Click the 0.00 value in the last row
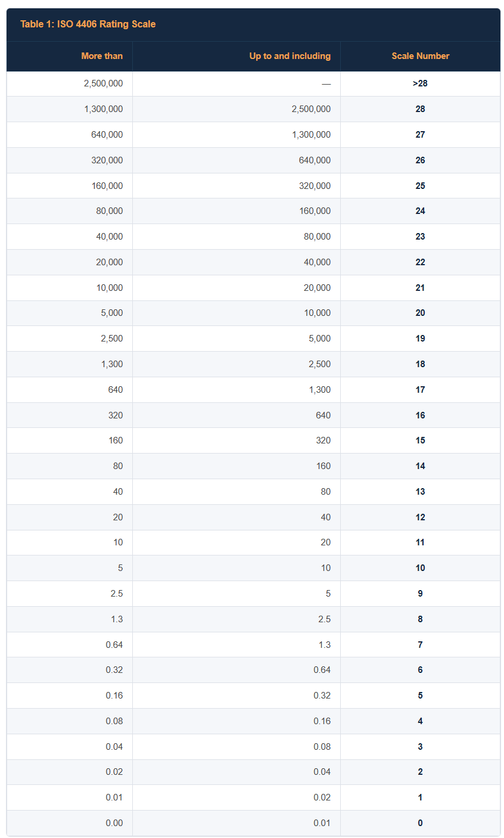 pos(114,823)
